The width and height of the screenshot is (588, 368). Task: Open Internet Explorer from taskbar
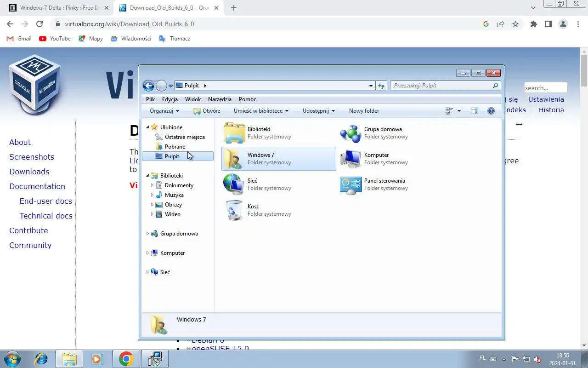[41, 359]
